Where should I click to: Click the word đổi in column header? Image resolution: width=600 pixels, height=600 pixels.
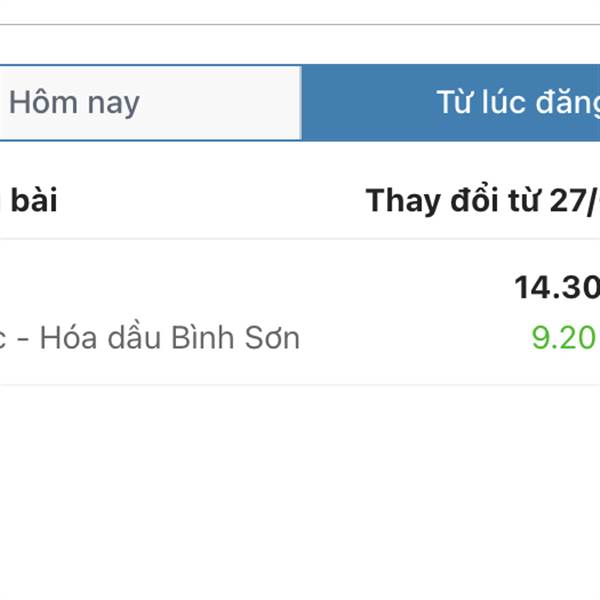click(474, 199)
